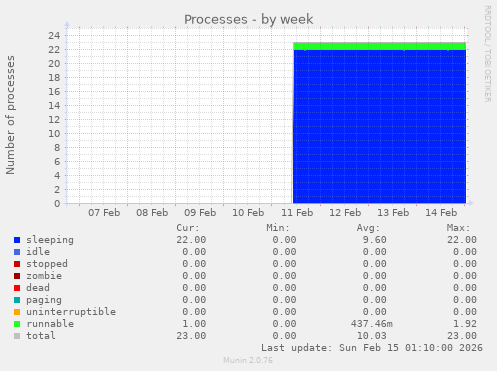Click the 'Min:' column header
Image resolution: width=497 pixels, height=371 pixels.
click(278, 228)
